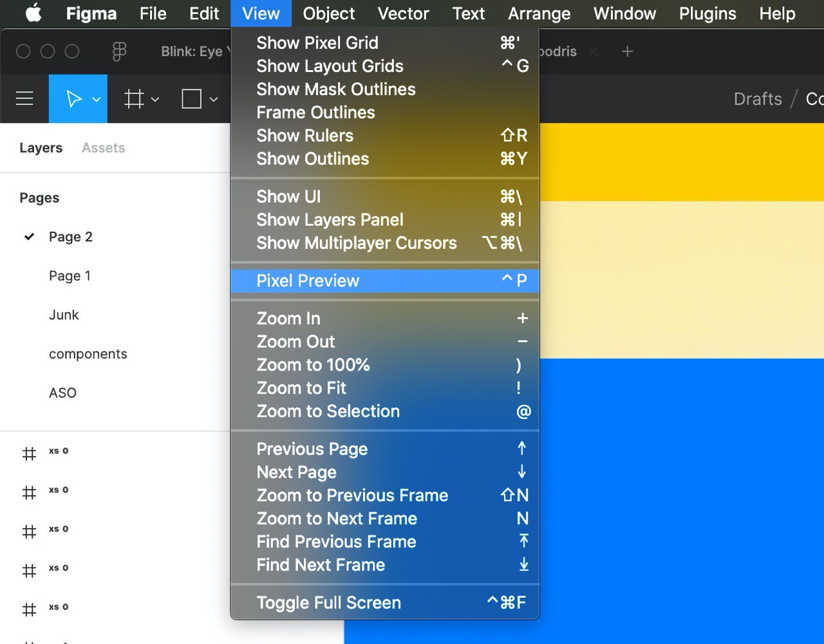
Task: Choose Find Previous Frame
Action: [385, 542]
